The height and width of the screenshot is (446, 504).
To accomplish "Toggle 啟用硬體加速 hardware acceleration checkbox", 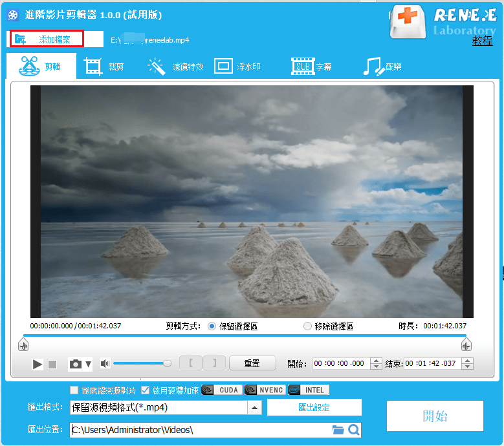I will pos(146,390).
